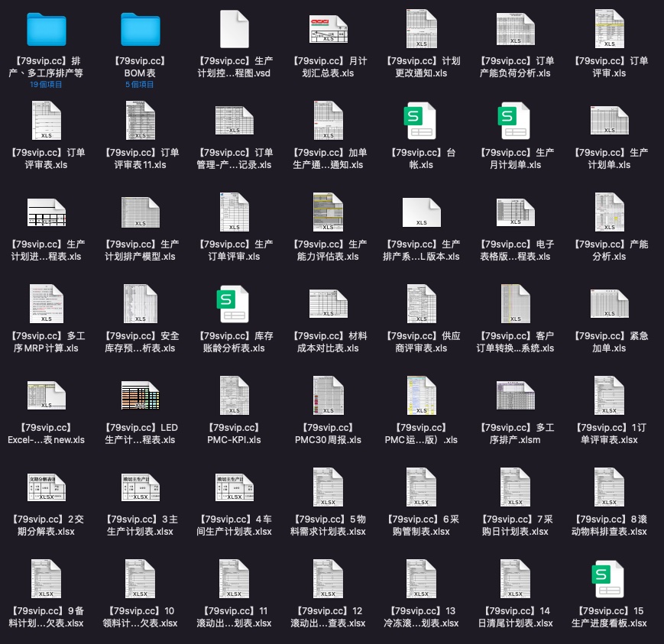Select the 订单评审表11.xls file icon
This screenshot has width=664, height=644.
(140, 121)
